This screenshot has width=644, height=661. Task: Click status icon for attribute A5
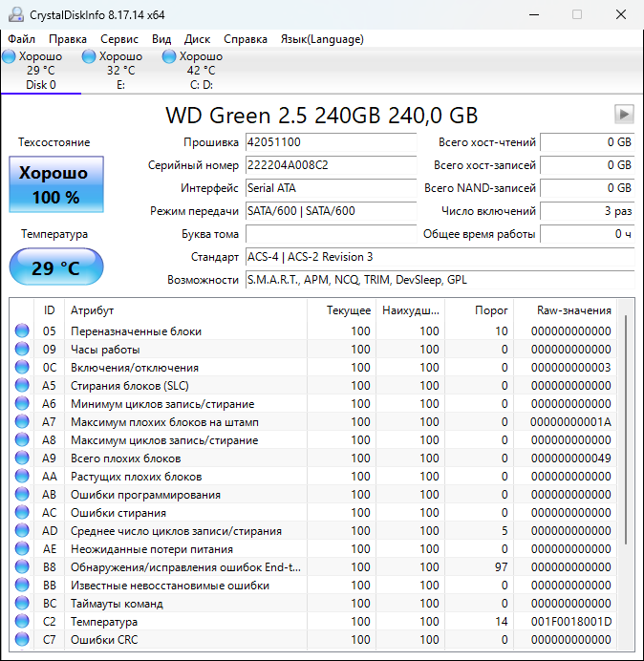tap(22, 385)
